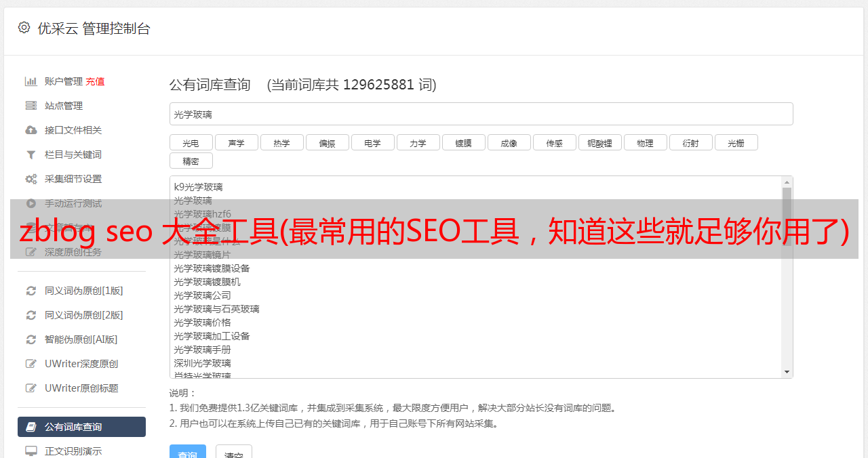
Task: Click the edit icon for UWriter原创标题
Action: [31, 388]
